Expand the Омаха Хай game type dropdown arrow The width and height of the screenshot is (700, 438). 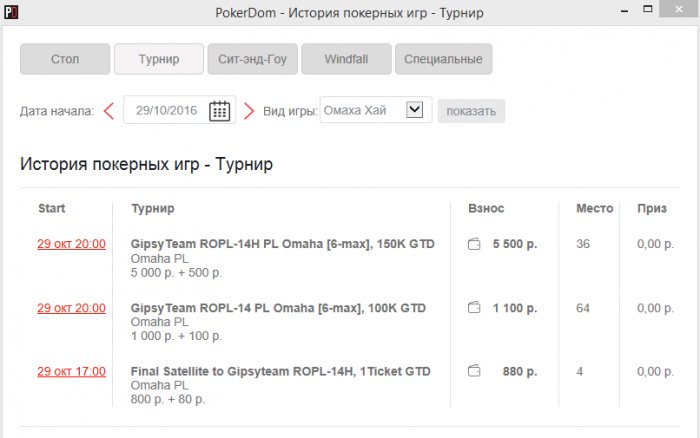pyautogui.click(x=414, y=109)
